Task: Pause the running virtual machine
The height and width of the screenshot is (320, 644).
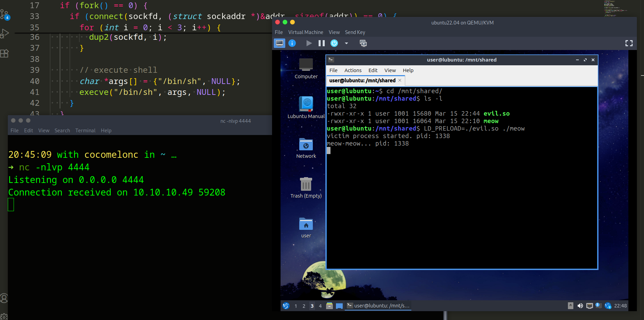Action: coord(321,43)
